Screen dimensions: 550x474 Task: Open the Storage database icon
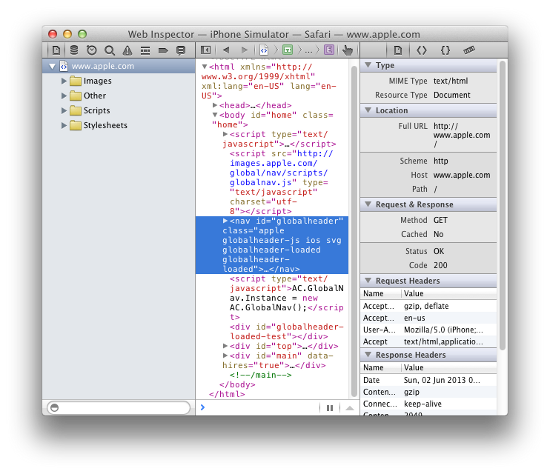74,51
